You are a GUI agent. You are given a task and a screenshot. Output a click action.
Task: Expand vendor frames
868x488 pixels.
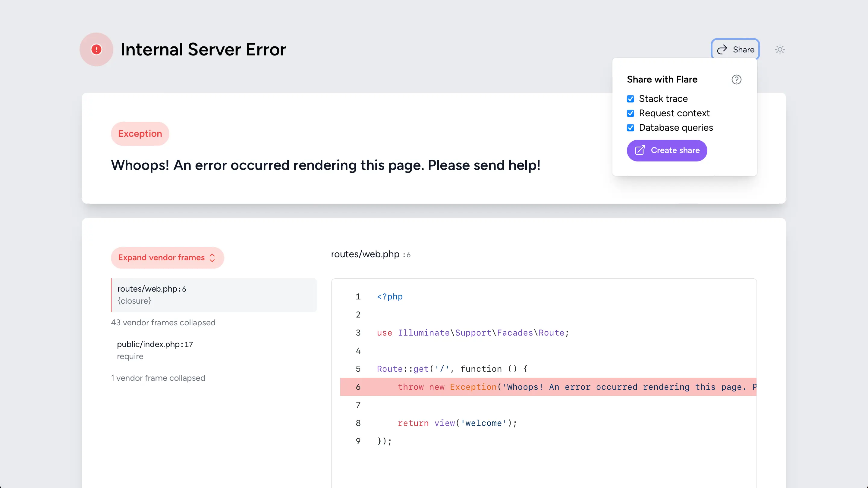pos(167,258)
